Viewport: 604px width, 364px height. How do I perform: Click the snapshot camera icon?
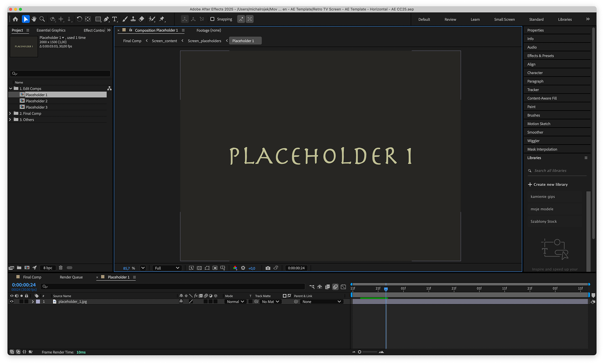tap(268, 268)
